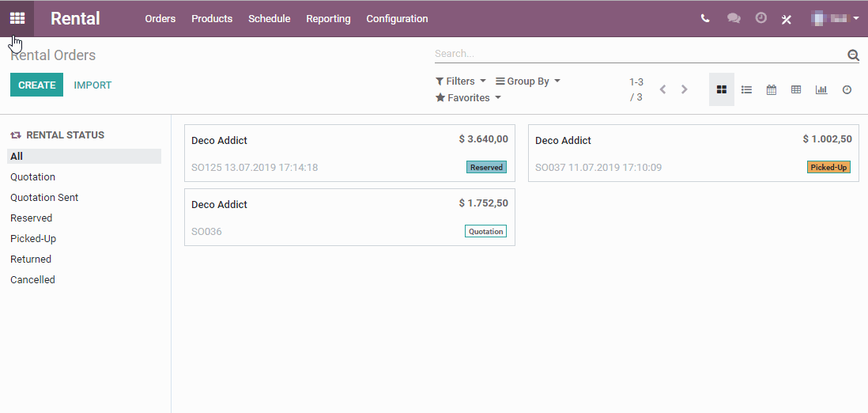Switch to pivot table view

point(796,89)
